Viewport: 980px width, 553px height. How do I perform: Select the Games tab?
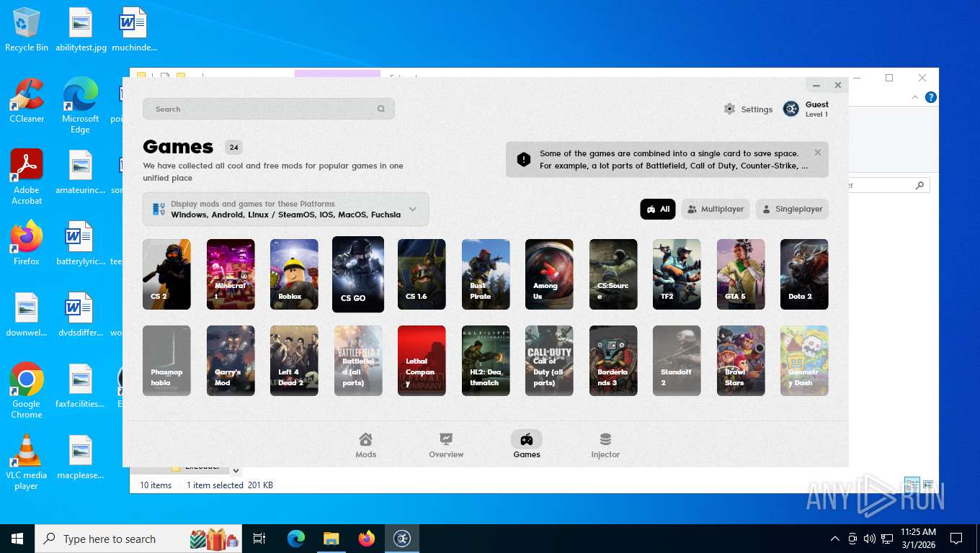point(527,445)
